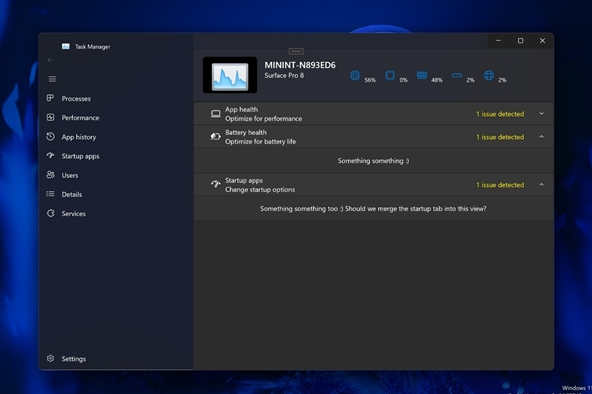This screenshot has width=592, height=394.
Task: Click the drag handle pill at top
Action: (x=296, y=51)
